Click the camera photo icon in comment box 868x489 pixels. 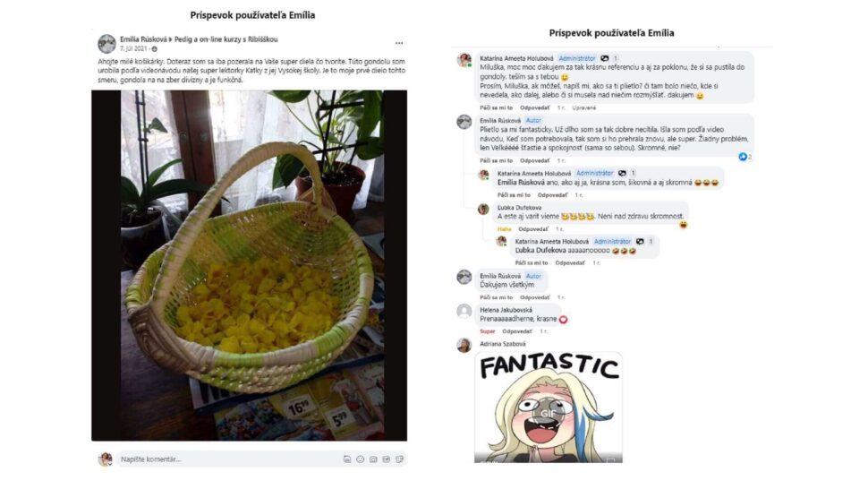coord(374,459)
